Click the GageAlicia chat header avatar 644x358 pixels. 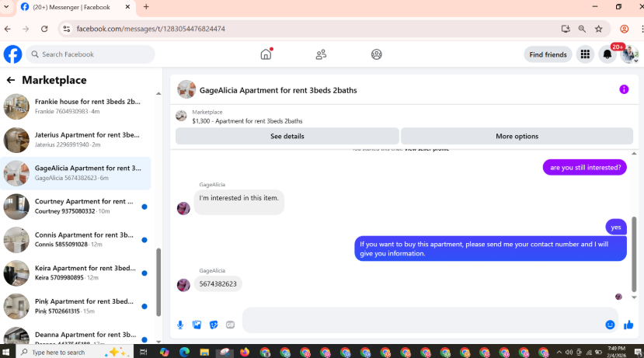coord(186,89)
